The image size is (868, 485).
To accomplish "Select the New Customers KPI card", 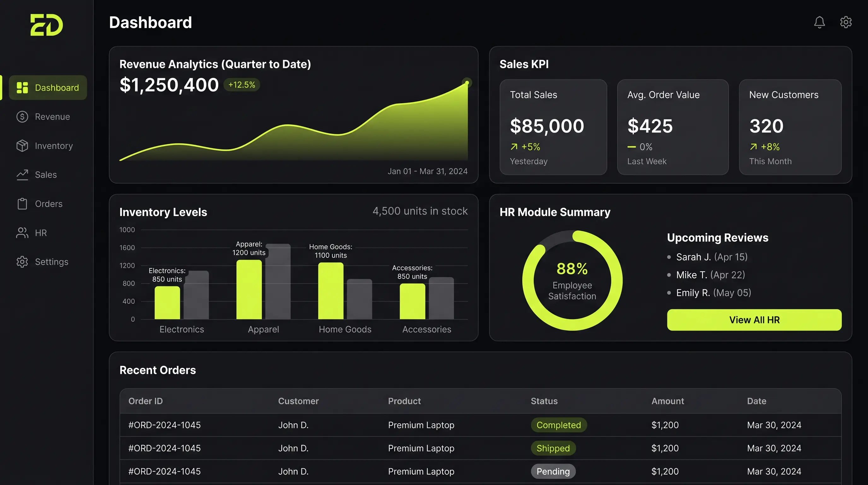I will point(790,127).
